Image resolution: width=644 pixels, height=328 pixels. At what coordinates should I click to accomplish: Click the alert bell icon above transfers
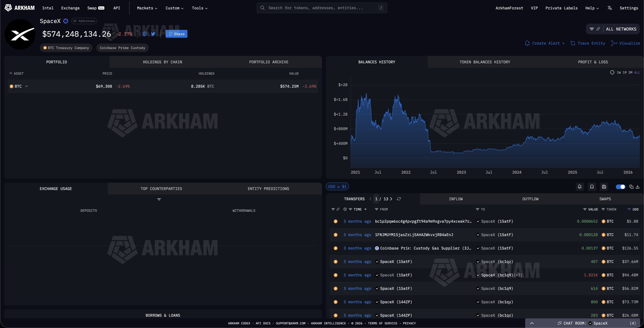[x=579, y=187]
